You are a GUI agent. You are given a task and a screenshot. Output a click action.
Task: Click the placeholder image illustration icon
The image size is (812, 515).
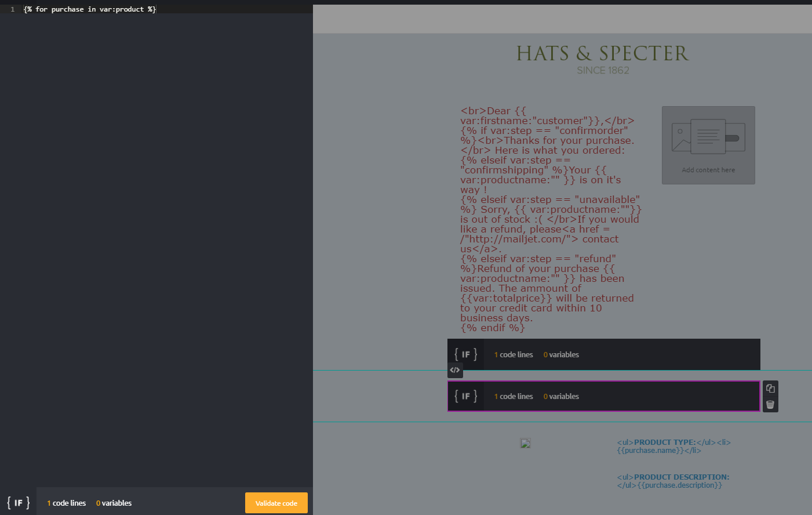pyautogui.click(x=708, y=137)
